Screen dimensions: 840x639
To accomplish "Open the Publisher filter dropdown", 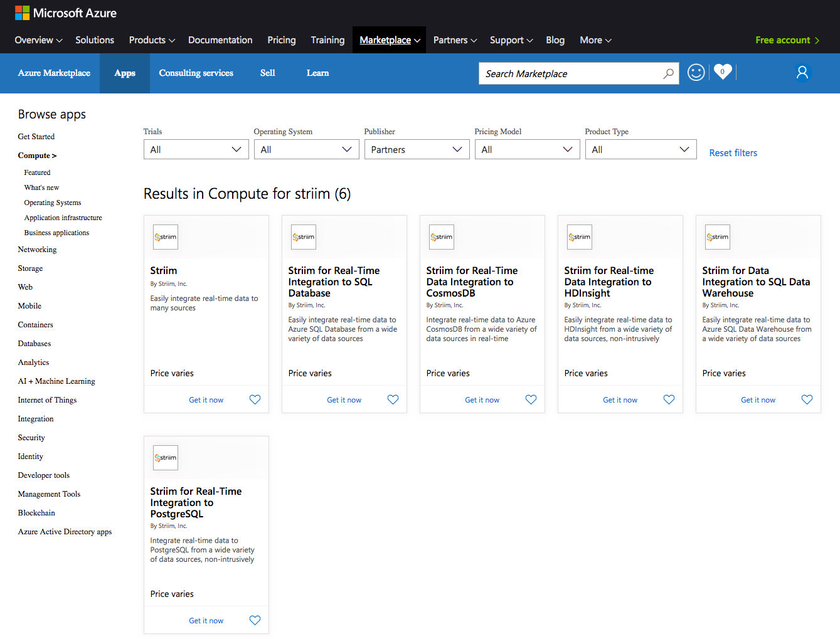I will pyautogui.click(x=417, y=149).
